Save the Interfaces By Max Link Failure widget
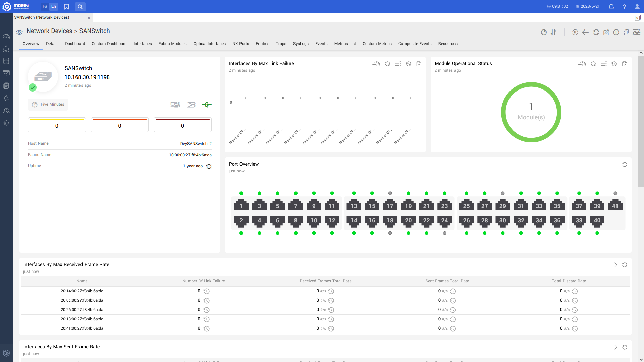The height and width of the screenshot is (362, 644). click(419, 64)
